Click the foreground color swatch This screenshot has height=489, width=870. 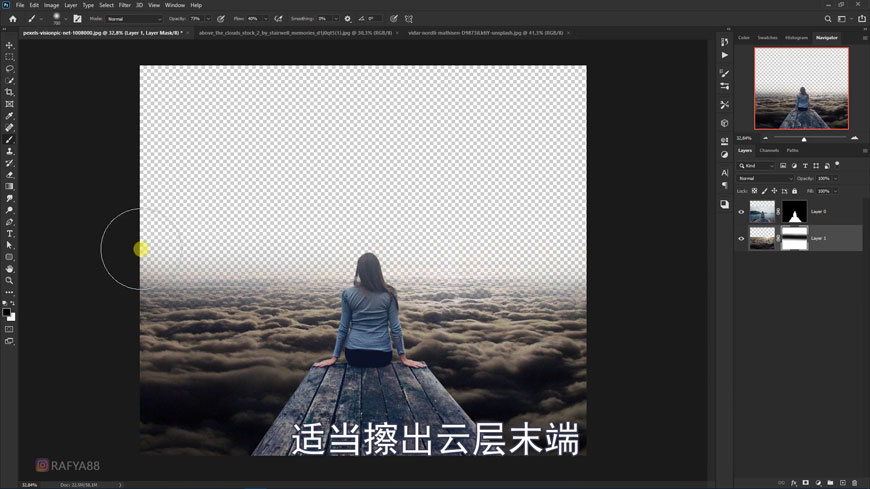(x=7, y=312)
